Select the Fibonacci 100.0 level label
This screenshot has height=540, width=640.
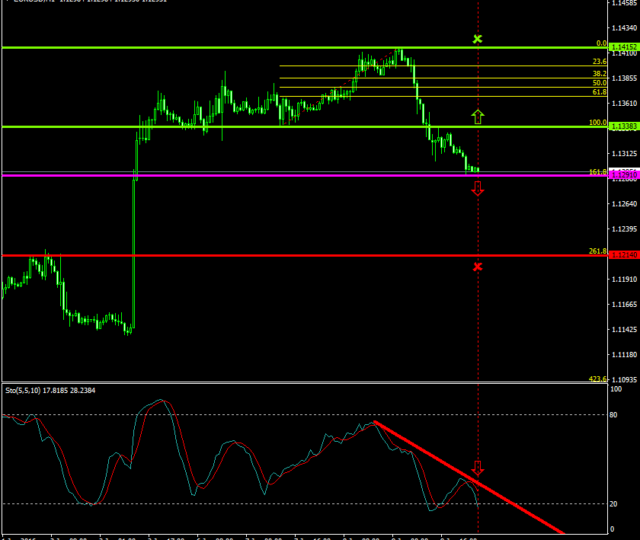point(599,122)
